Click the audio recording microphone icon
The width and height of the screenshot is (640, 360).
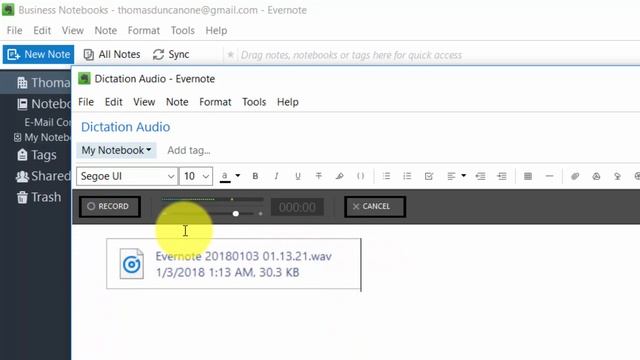point(617,176)
